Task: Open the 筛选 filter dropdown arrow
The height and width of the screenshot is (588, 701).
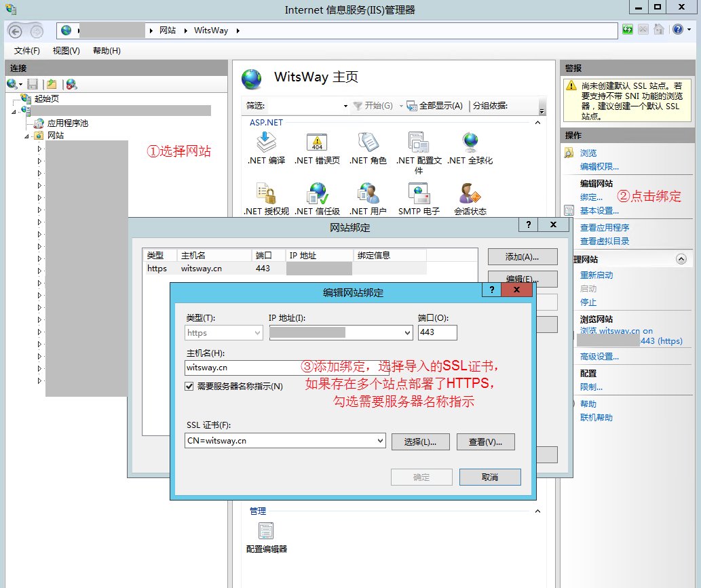Action: (345, 106)
